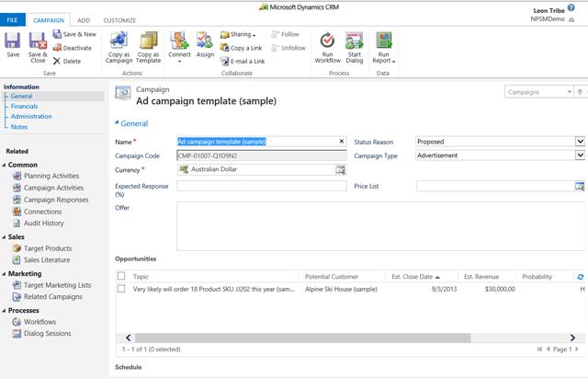Switch to the CAMPAIGN tab
Viewport: 588px width, 379px height.
tap(49, 20)
